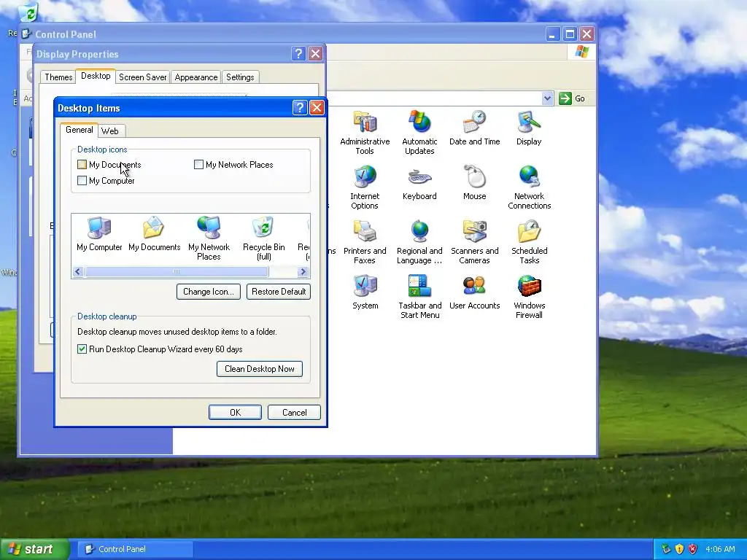Click the Change Icon... button
The height and width of the screenshot is (560, 747).
208,292
